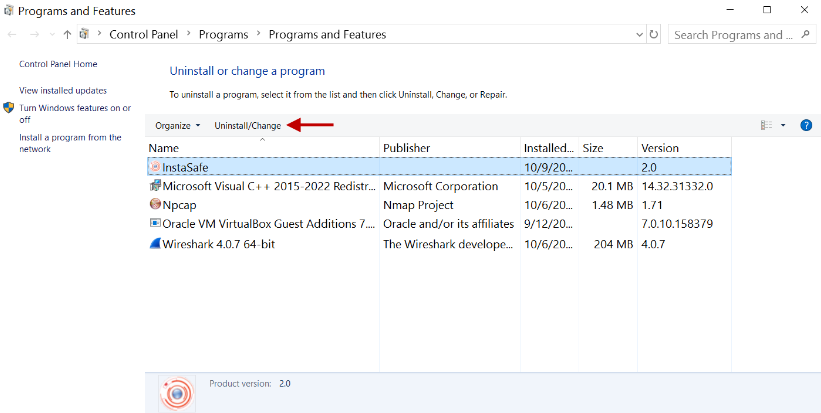Open the Organize menu
Screen dimensions: 821x413
(177, 126)
